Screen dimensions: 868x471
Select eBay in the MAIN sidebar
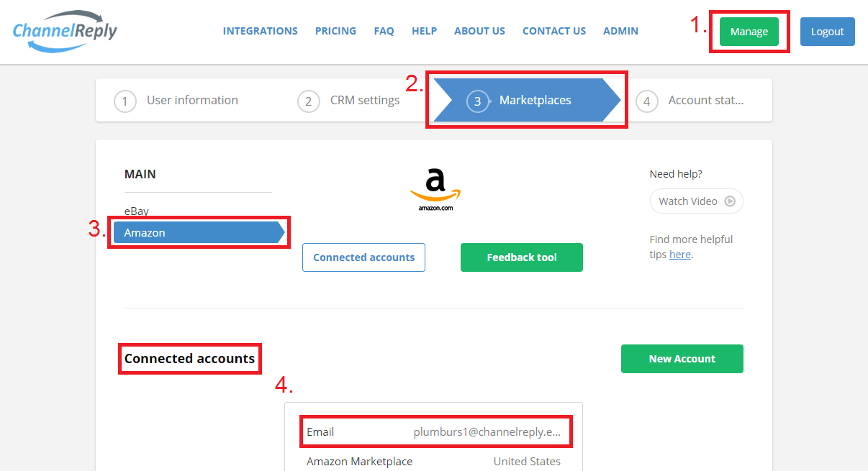137,211
